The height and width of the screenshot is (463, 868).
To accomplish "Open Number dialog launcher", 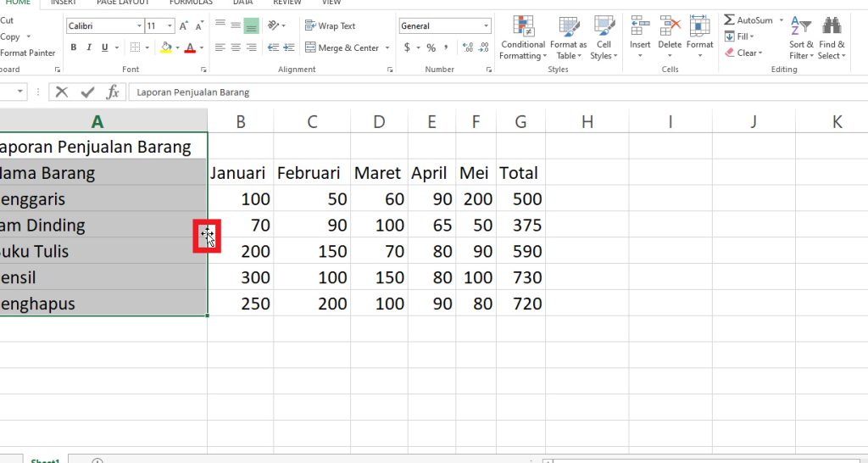I will pos(489,70).
